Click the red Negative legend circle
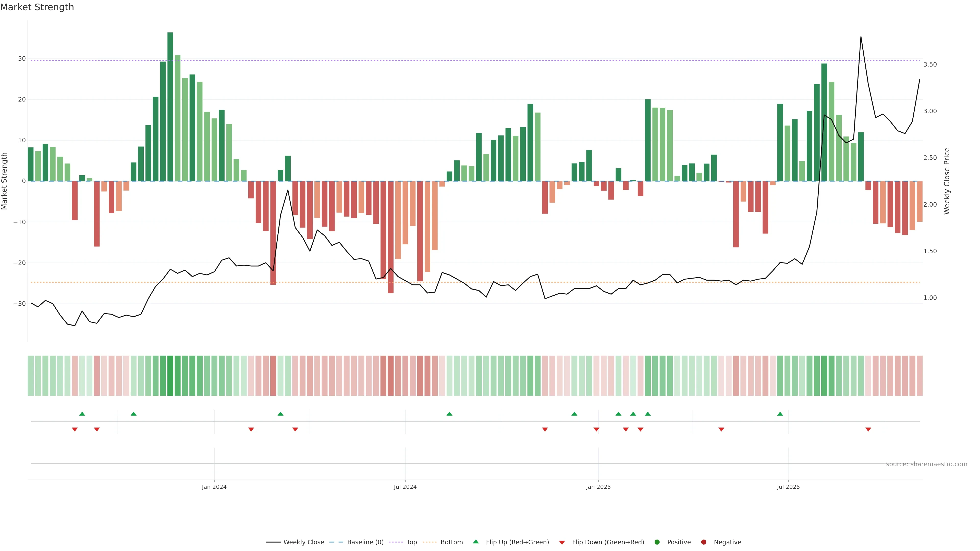Screen dimensions: 980x551 point(703,542)
